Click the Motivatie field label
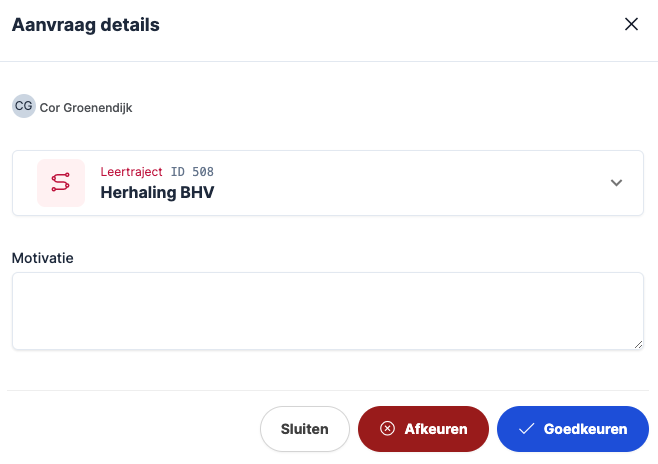The width and height of the screenshot is (658, 464). click(43, 258)
